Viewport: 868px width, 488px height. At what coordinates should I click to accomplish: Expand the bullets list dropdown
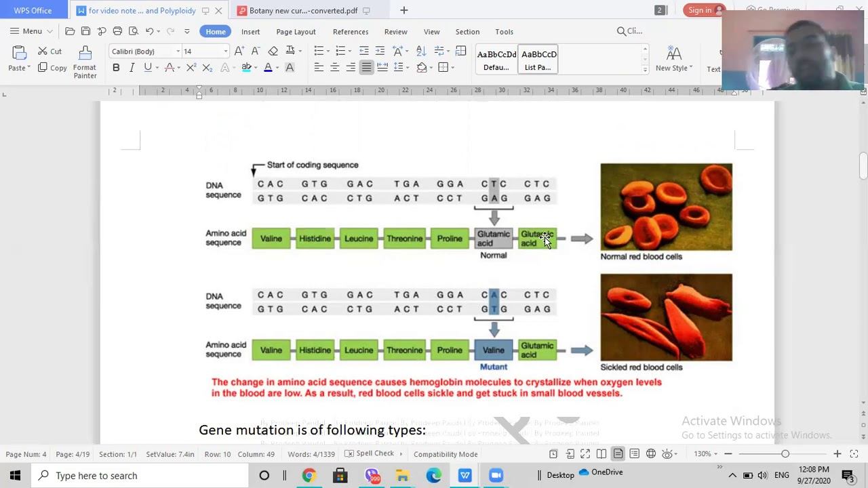(x=328, y=51)
